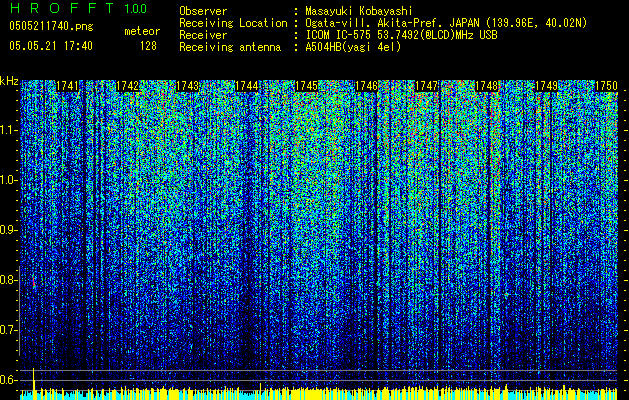Screen dimensions: 629x400
Task: Click the 1749 time marker
Action: pos(546,86)
